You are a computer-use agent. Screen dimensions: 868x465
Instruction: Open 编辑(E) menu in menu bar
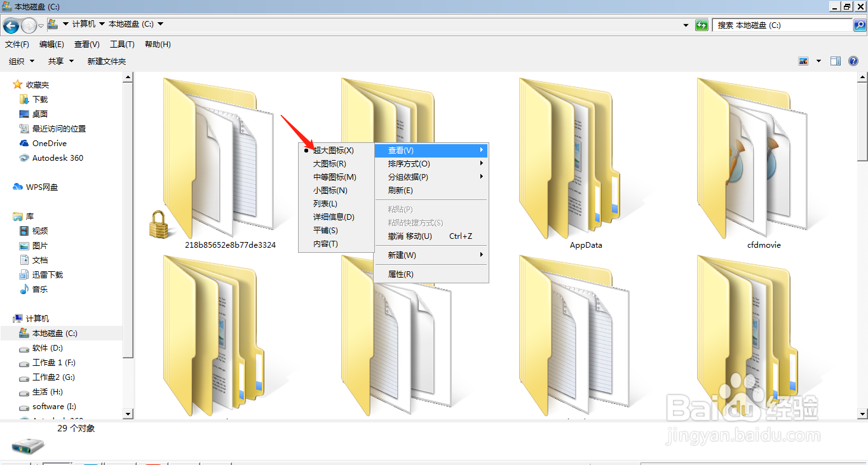(x=51, y=44)
